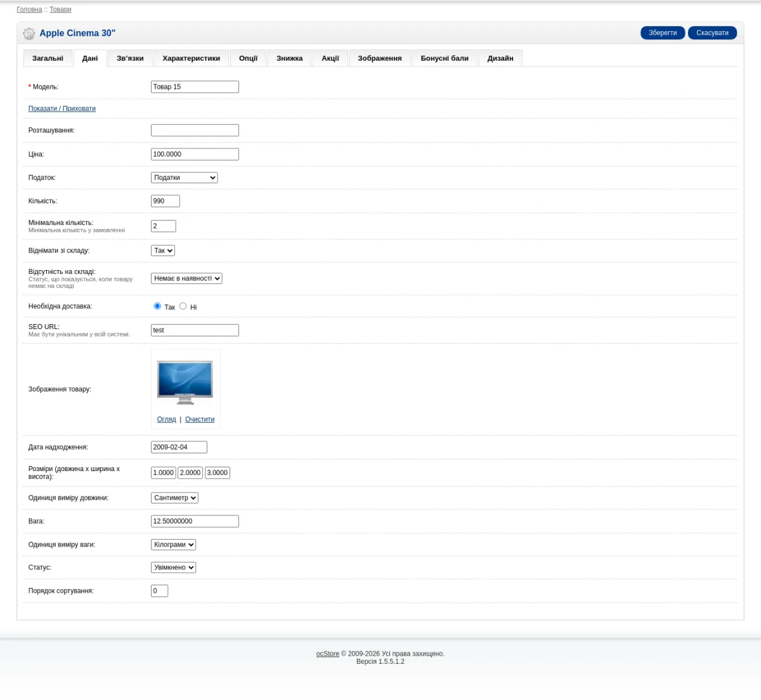761x700 pixels.
Task: Open the Одиниця виміру ваги dropdown
Action: 173,545
